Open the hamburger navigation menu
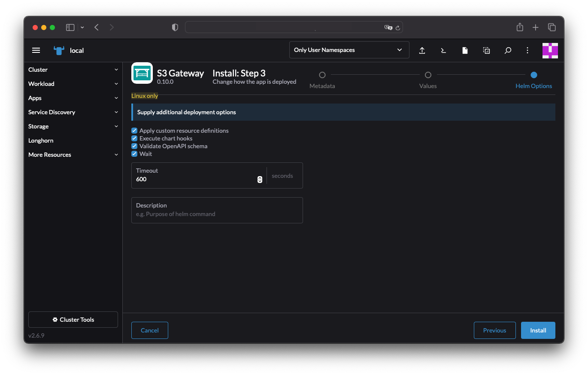This screenshot has width=588, height=375. [36, 50]
